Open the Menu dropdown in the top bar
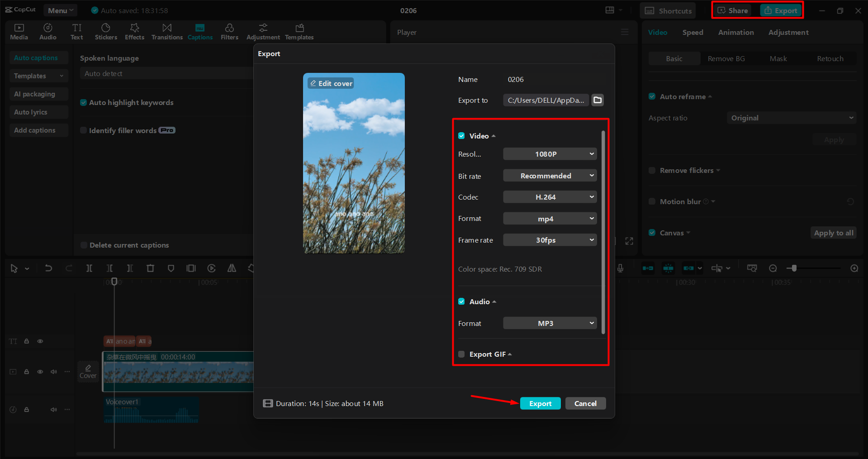The height and width of the screenshot is (459, 868). coord(60,10)
